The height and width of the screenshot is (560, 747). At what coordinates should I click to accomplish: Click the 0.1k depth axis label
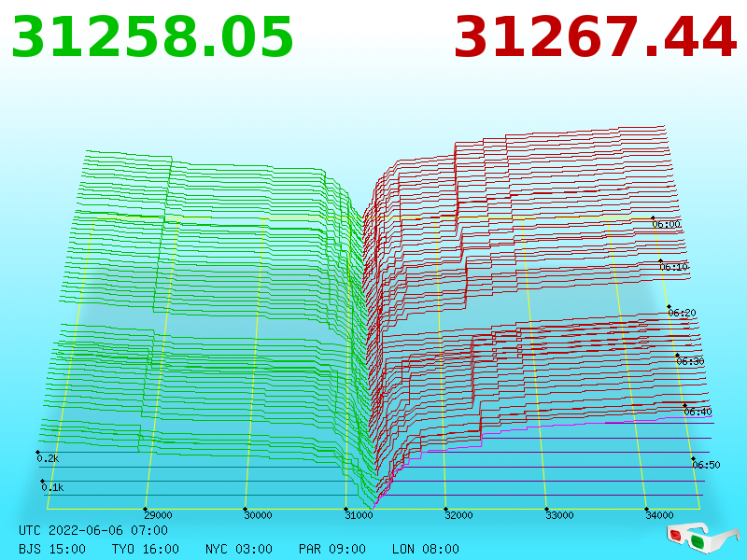[x=52, y=487]
